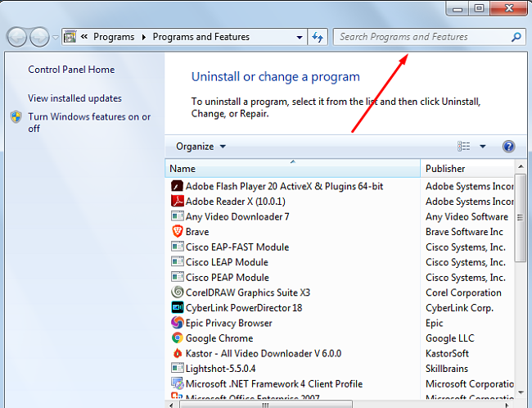Image resolution: width=532 pixels, height=408 pixels.
Task: Click the Cisco EAP-FAST Module icon
Action: pyautogui.click(x=177, y=247)
